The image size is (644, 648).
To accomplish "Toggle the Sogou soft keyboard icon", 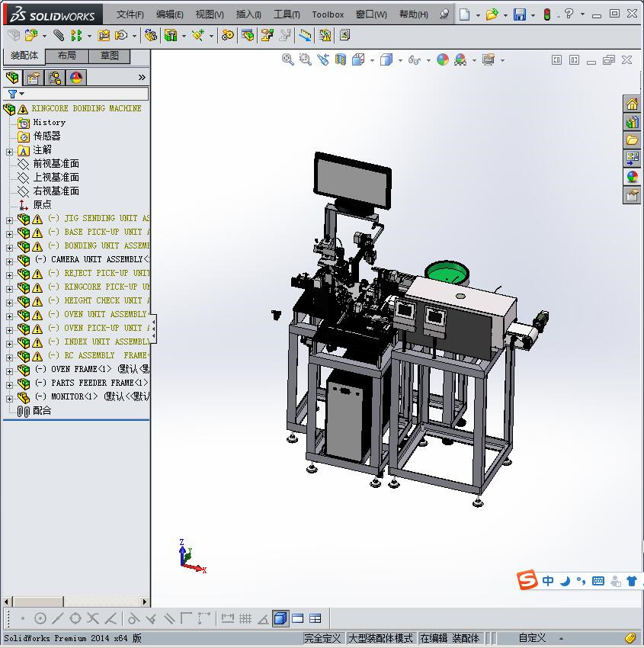I will [x=598, y=581].
